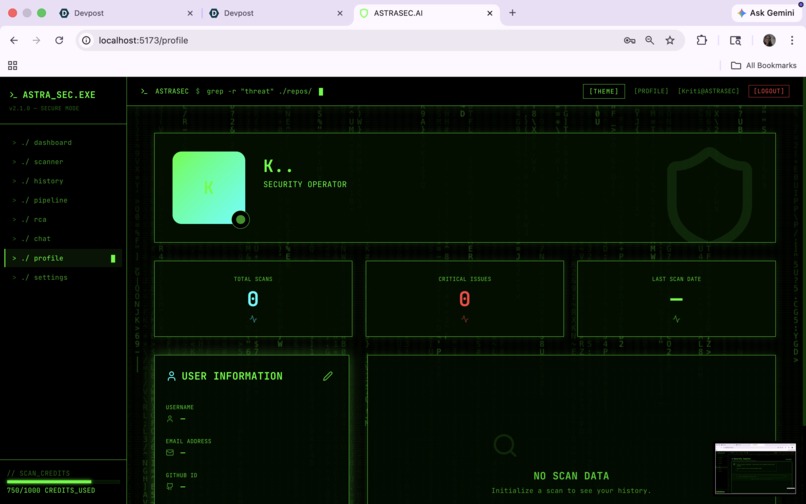Close the ASTRASEC.AI tab
This screenshot has height=504, width=806.
489,13
